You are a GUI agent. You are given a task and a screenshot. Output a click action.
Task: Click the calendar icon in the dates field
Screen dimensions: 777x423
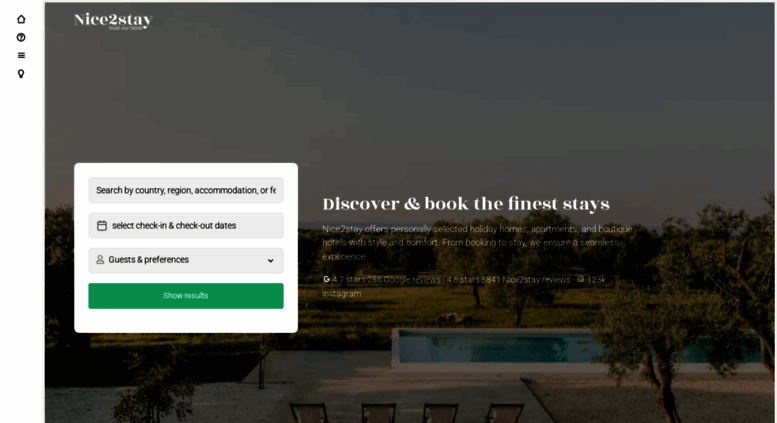tap(102, 225)
